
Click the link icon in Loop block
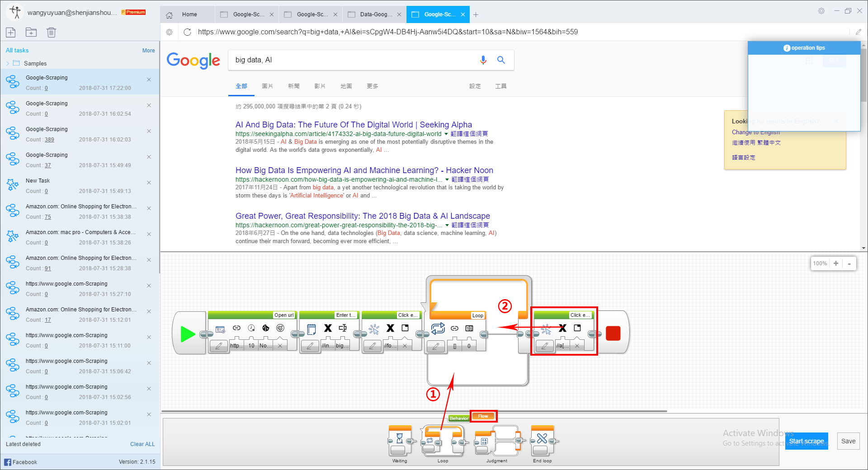pyautogui.click(x=455, y=328)
